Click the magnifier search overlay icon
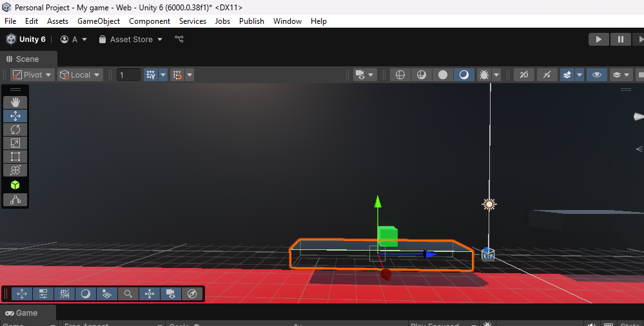 pyautogui.click(x=128, y=294)
